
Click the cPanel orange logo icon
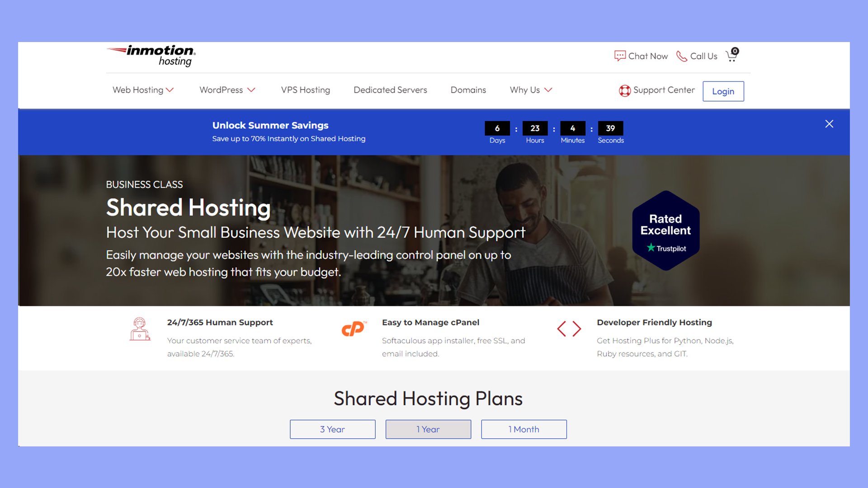pyautogui.click(x=352, y=328)
